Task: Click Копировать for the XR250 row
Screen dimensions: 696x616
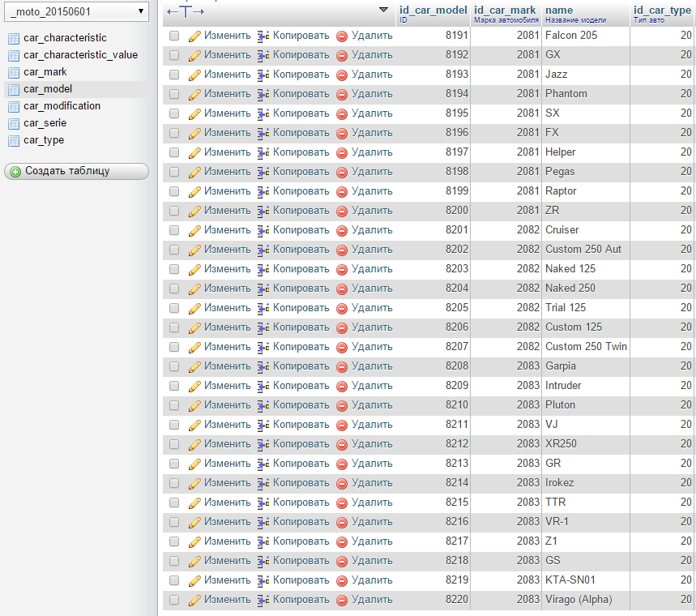Action: (x=301, y=444)
